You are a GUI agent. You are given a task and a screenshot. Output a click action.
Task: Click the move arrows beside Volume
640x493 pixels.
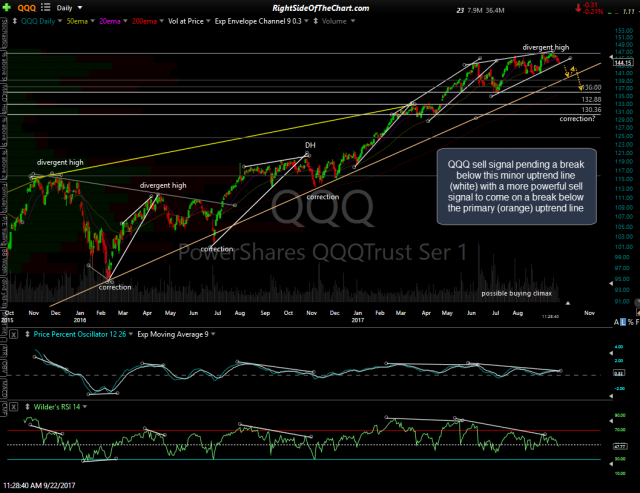[x=316, y=21]
